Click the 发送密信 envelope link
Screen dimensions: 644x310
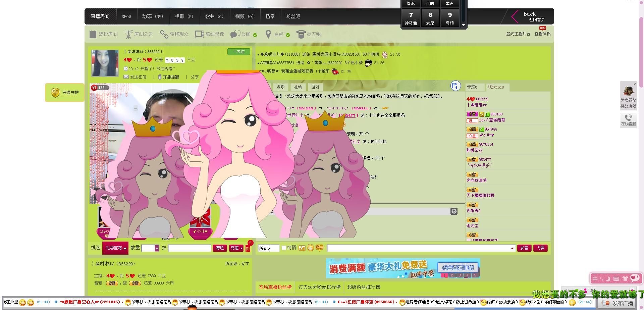pyautogui.click(x=135, y=77)
